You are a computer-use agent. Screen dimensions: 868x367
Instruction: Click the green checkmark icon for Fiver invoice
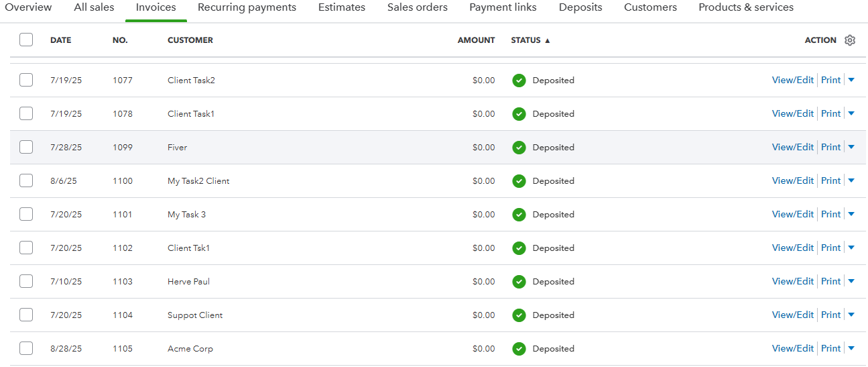pyautogui.click(x=519, y=148)
